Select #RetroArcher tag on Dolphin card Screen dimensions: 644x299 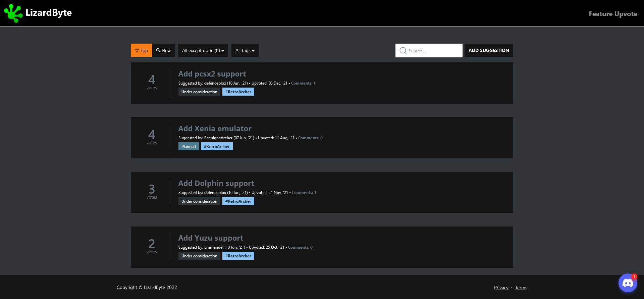click(x=238, y=201)
